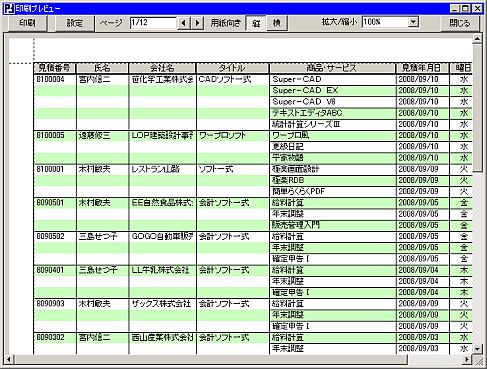Click the window resize grip corner
Image resolution: width=487 pixels, height=369 pixels.
[478, 360]
